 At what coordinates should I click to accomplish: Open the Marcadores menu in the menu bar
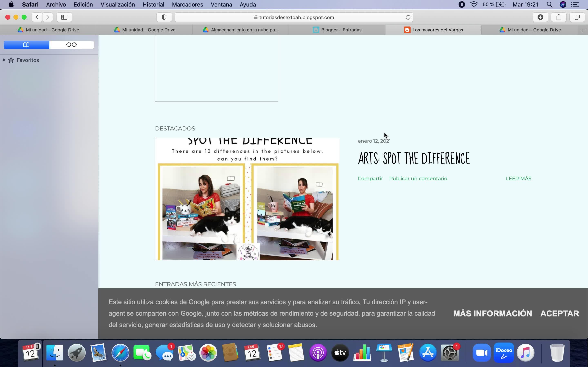coord(187,5)
